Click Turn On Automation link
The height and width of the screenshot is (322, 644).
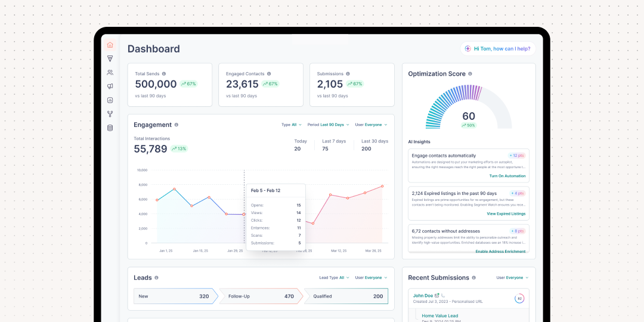coord(507,176)
